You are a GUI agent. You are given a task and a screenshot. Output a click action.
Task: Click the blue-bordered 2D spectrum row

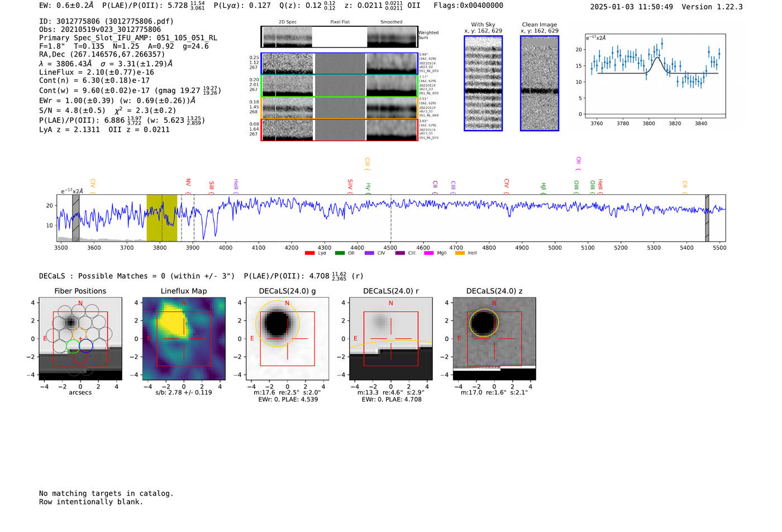pos(340,64)
